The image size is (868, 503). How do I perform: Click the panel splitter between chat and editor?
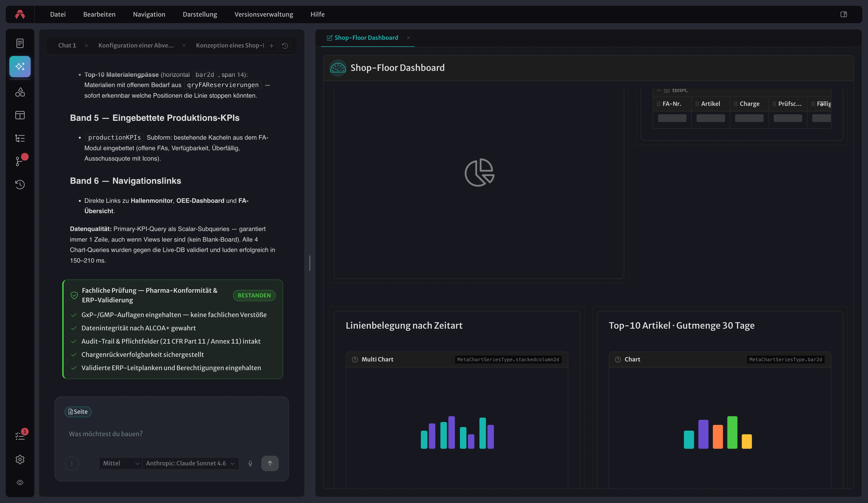[310, 263]
